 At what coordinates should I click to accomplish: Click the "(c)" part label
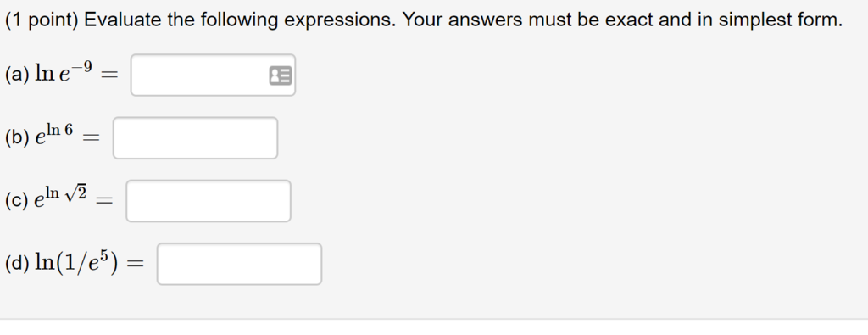click(x=17, y=201)
